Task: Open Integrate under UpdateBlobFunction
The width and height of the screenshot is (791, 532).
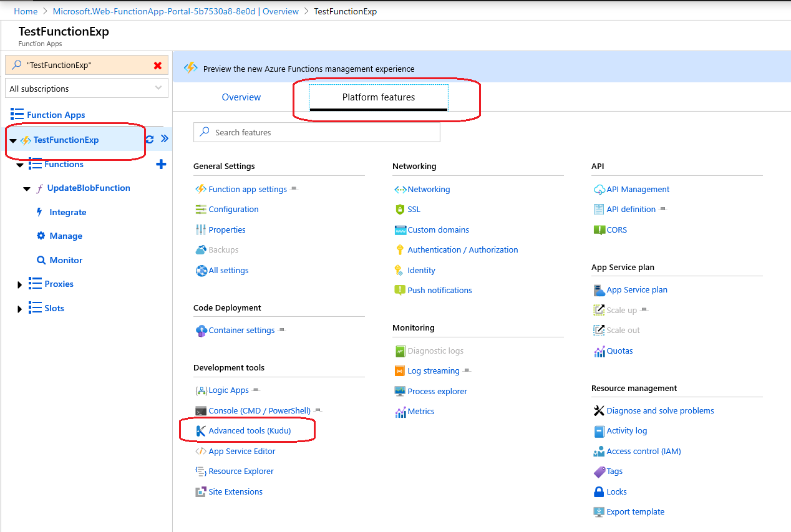Action: (68, 213)
